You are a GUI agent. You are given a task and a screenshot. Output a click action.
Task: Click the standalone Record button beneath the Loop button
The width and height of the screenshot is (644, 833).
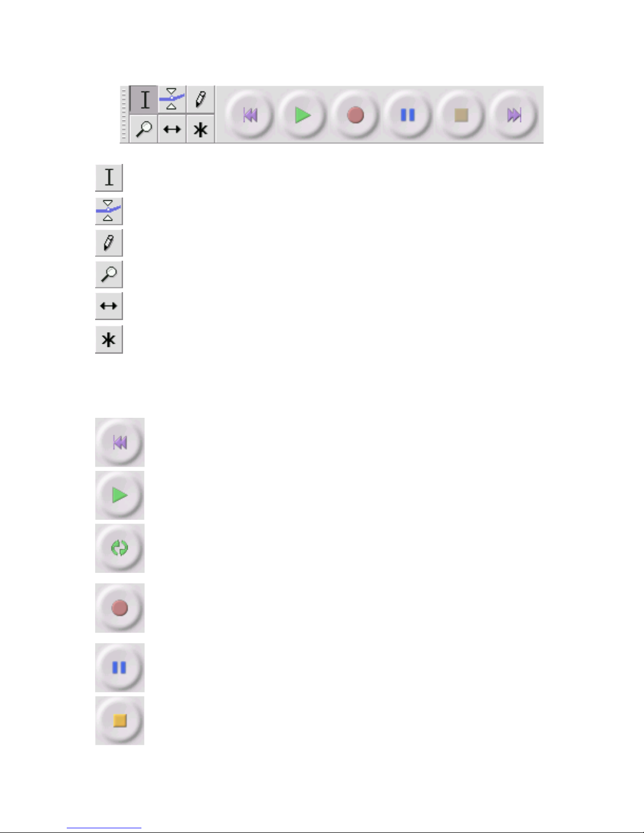120,608
